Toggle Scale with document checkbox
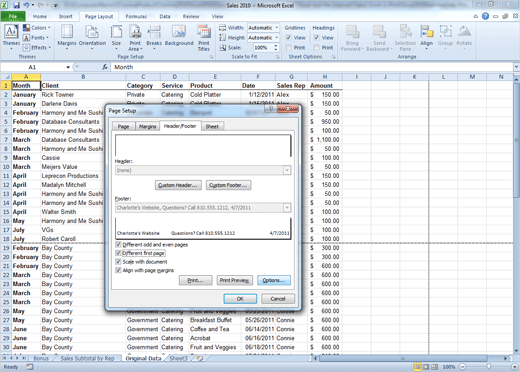 click(118, 262)
